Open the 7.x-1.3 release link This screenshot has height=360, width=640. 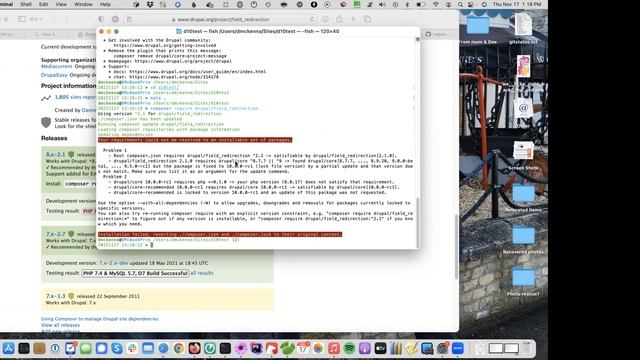56,296
